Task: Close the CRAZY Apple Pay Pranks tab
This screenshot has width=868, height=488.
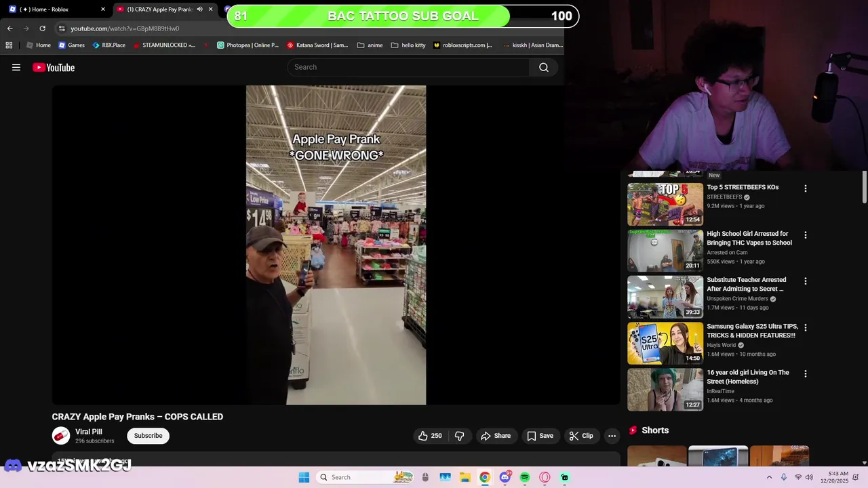Action: click(211, 9)
